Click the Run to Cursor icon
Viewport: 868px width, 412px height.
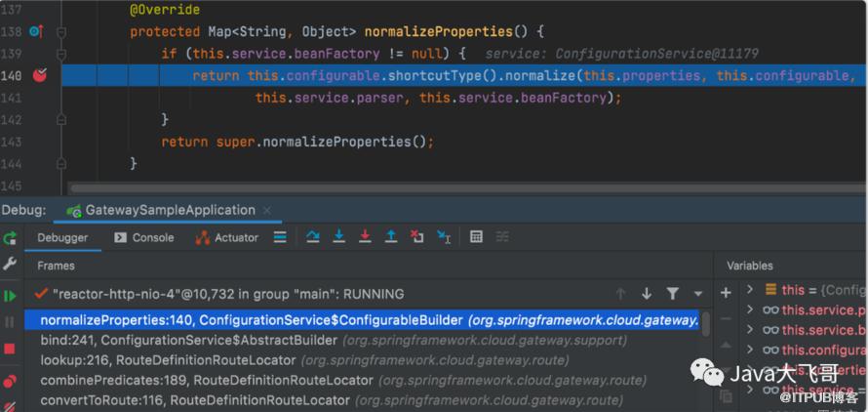point(444,237)
